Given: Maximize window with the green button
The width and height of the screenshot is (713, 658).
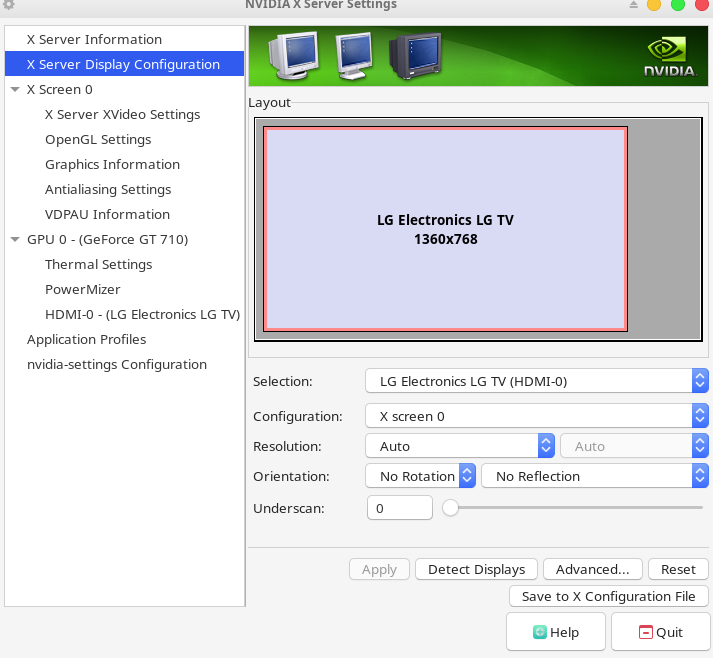Looking at the screenshot, I should tap(678, 5).
